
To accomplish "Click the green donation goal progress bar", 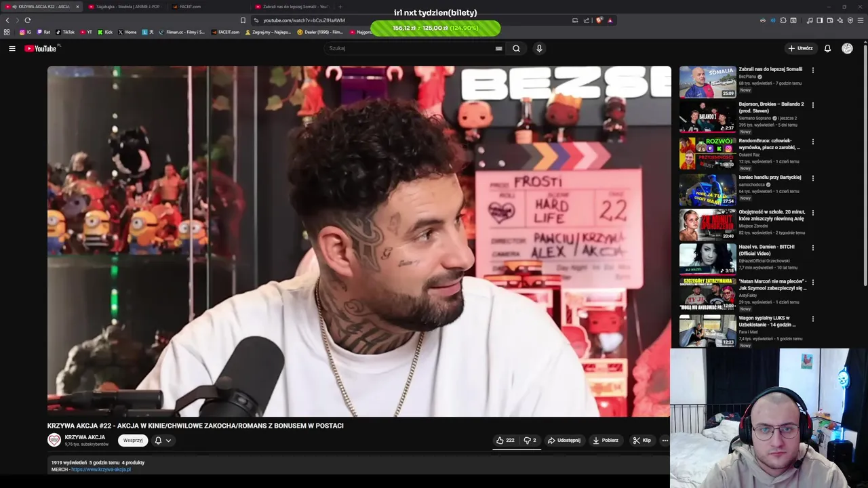I will pyautogui.click(x=435, y=28).
